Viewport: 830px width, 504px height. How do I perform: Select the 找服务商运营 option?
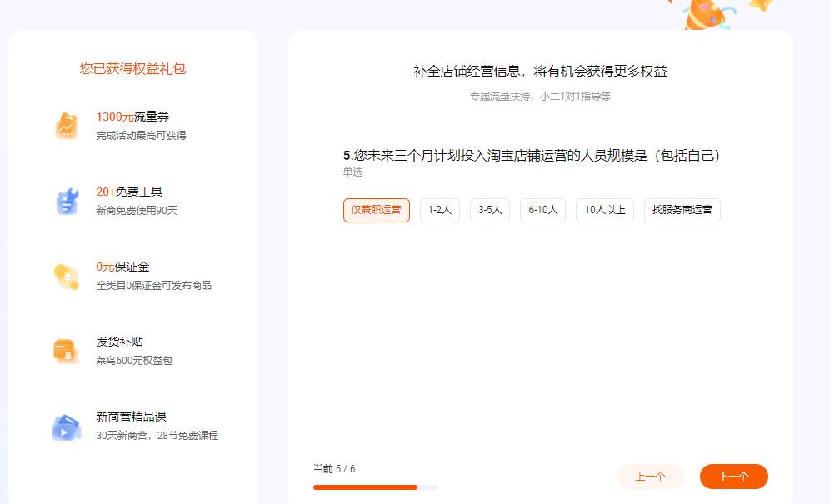click(x=682, y=210)
